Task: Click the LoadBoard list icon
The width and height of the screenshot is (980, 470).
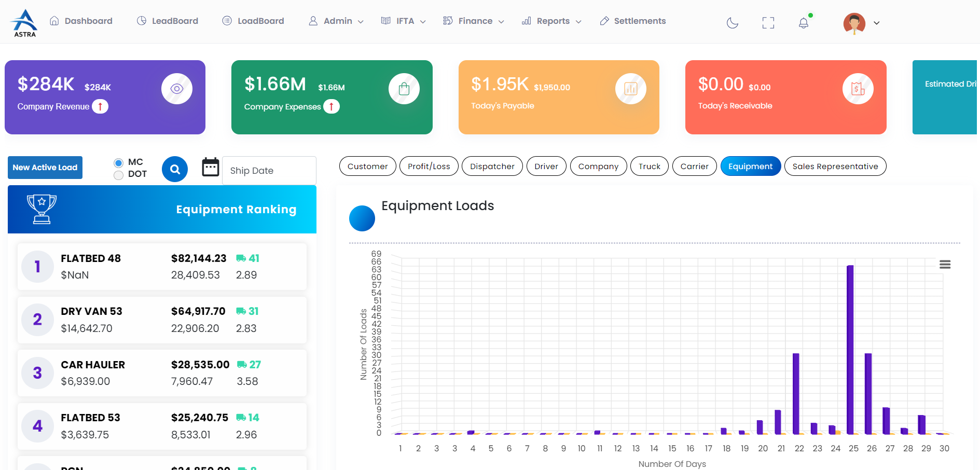Action: tap(227, 21)
